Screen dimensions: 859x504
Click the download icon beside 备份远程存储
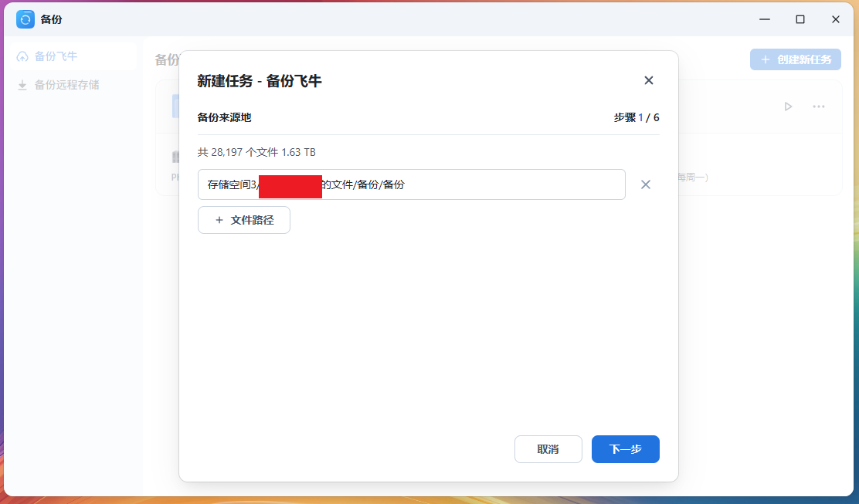pos(22,85)
